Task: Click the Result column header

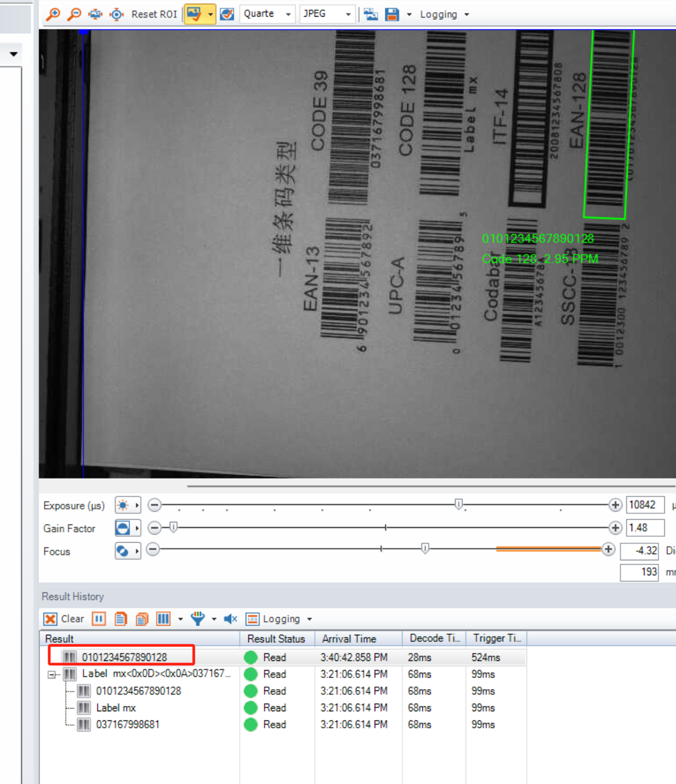Action: coord(140,638)
